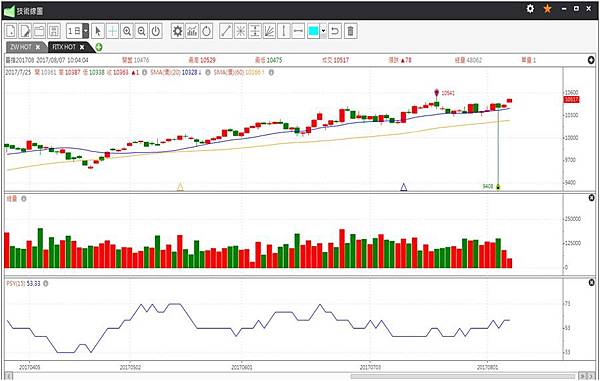Open title bar settings gear
The width and height of the screenshot is (600, 381).
pyautogui.click(x=530, y=8)
